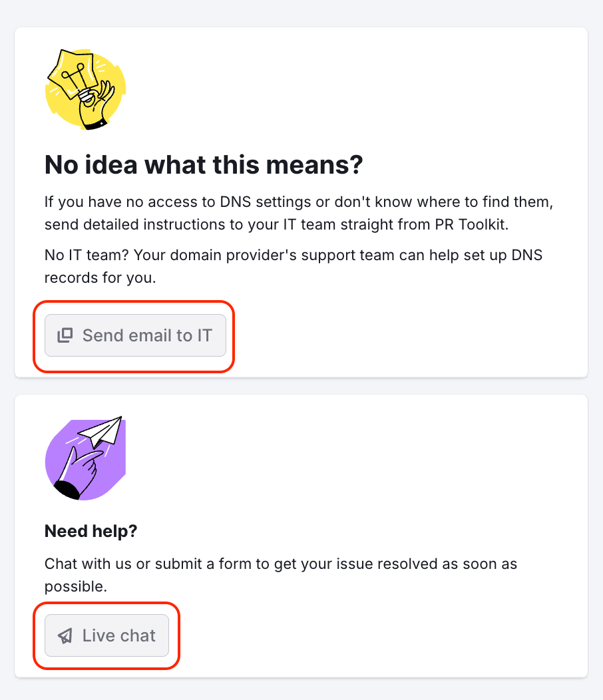This screenshot has width=603, height=700.
Task: Click the yellow lightbulb illustration
Action: 85,90
